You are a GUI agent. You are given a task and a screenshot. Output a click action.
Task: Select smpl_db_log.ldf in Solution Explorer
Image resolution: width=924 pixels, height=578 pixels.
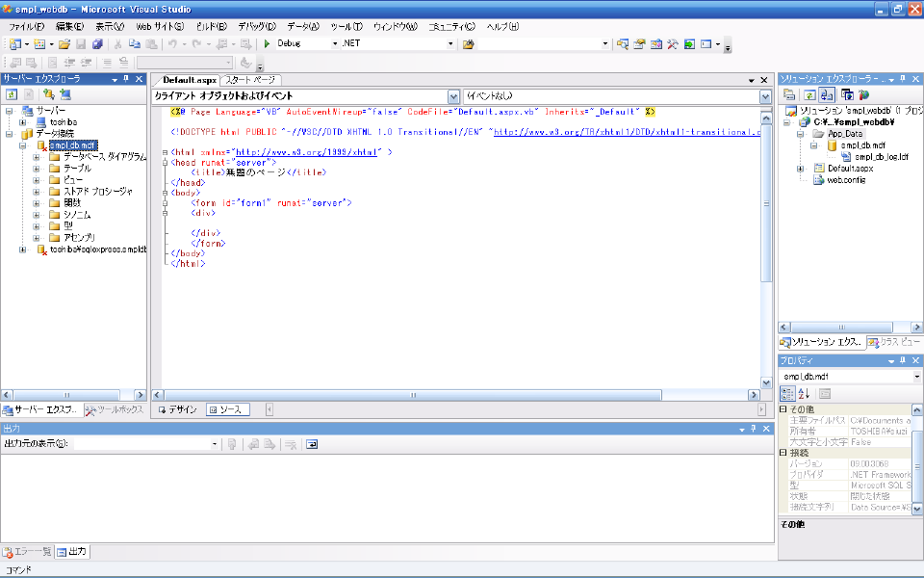(x=882, y=157)
